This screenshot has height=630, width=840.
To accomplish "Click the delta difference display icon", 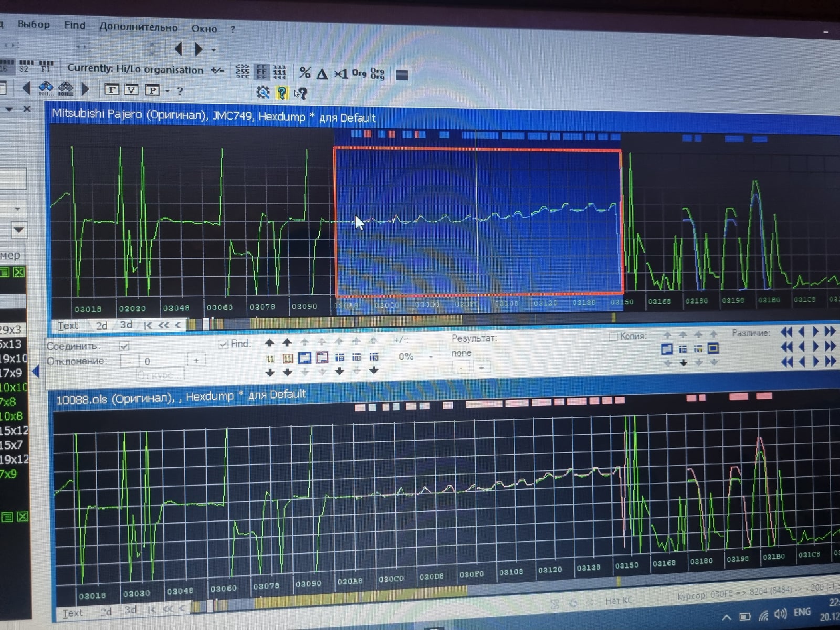I will (x=322, y=73).
